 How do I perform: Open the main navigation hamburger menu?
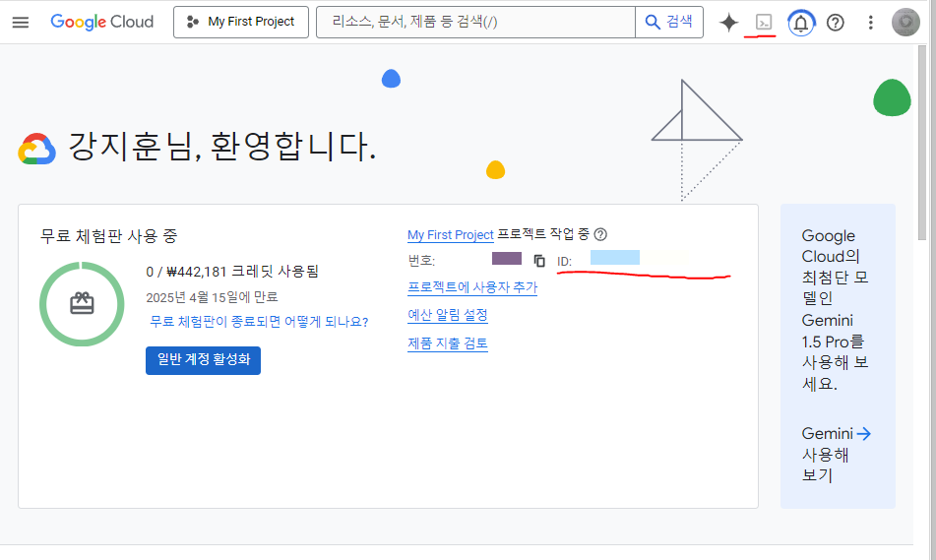pos(21,22)
